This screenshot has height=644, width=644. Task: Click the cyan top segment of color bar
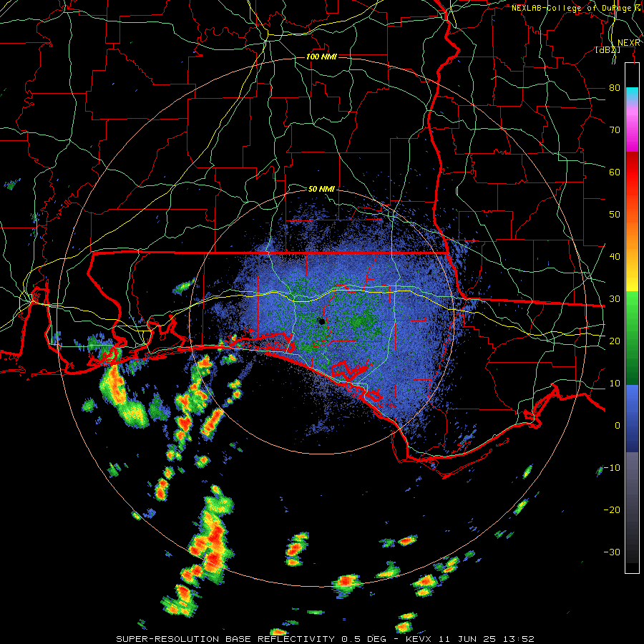pos(632,94)
